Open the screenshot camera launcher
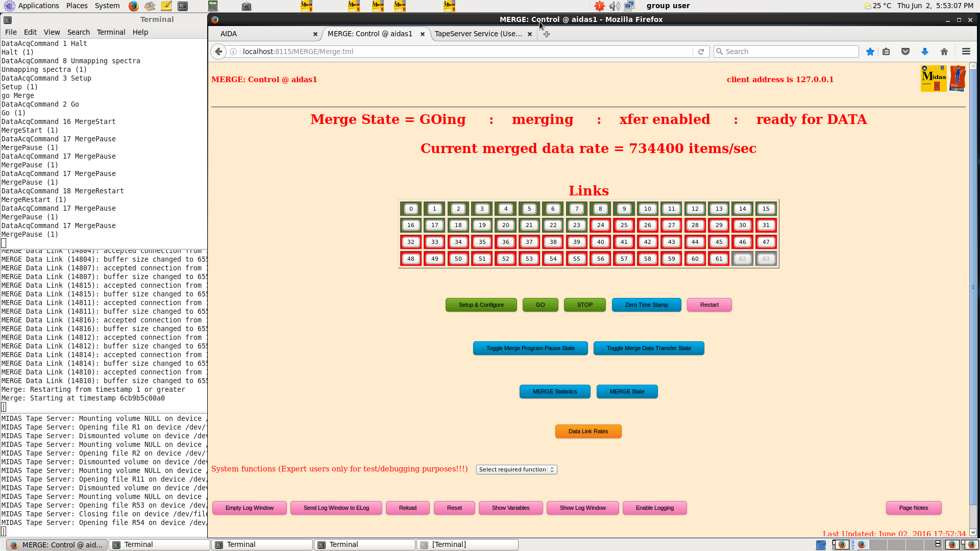The height and width of the screenshot is (551, 980). (x=247, y=6)
